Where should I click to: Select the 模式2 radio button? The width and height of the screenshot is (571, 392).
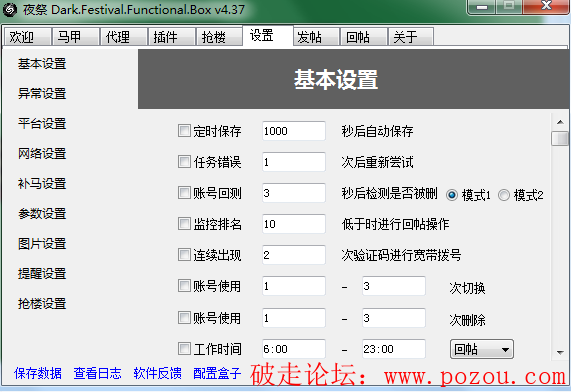point(504,195)
